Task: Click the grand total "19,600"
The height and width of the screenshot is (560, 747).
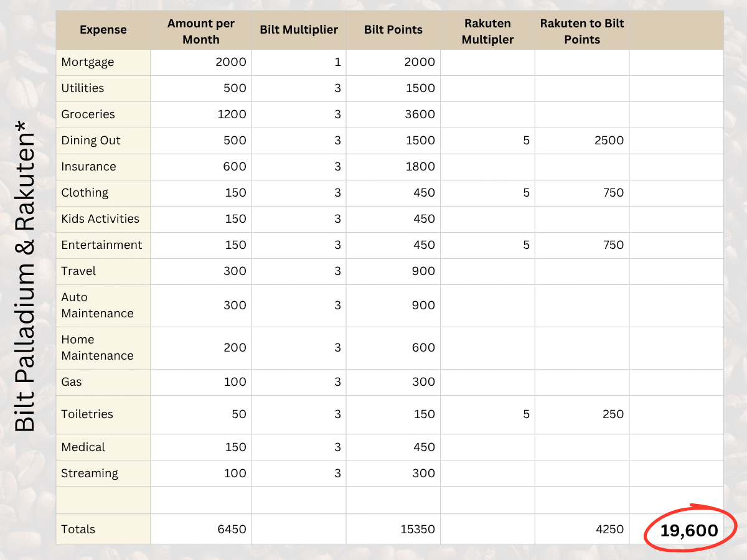Action: pyautogui.click(x=689, y=531)
